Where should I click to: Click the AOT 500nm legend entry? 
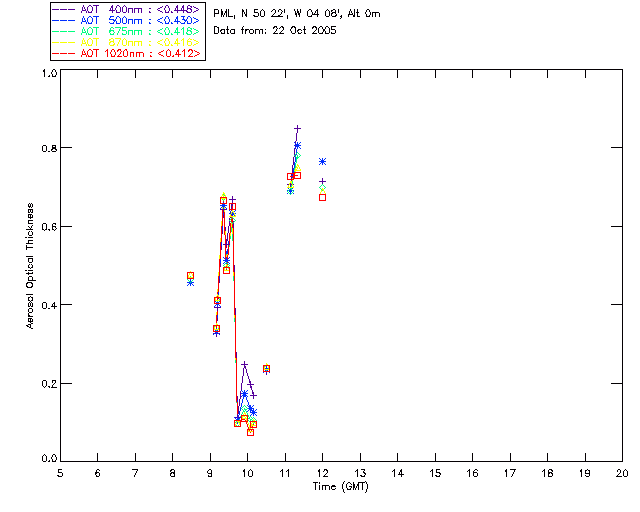click(127, 20)
